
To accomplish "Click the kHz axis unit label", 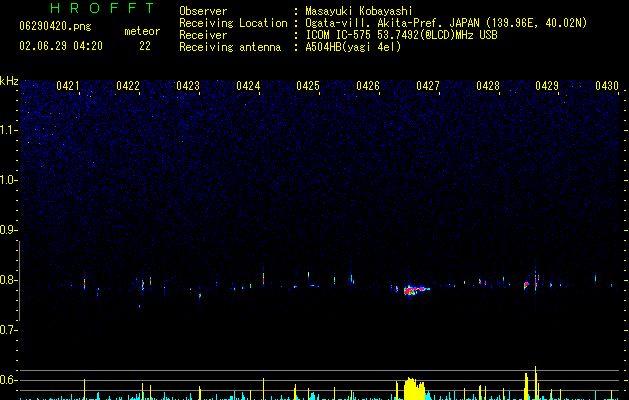I will 9,81.
